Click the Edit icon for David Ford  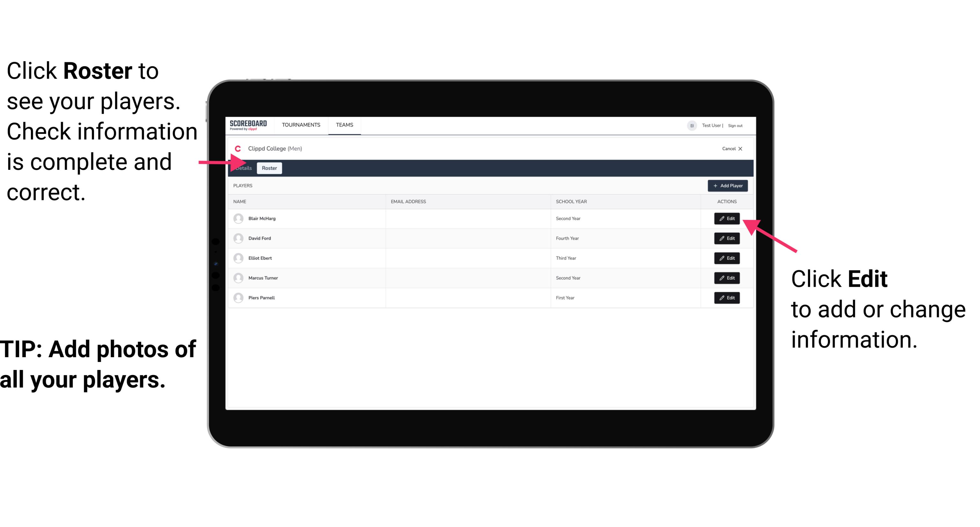(727, 238)
